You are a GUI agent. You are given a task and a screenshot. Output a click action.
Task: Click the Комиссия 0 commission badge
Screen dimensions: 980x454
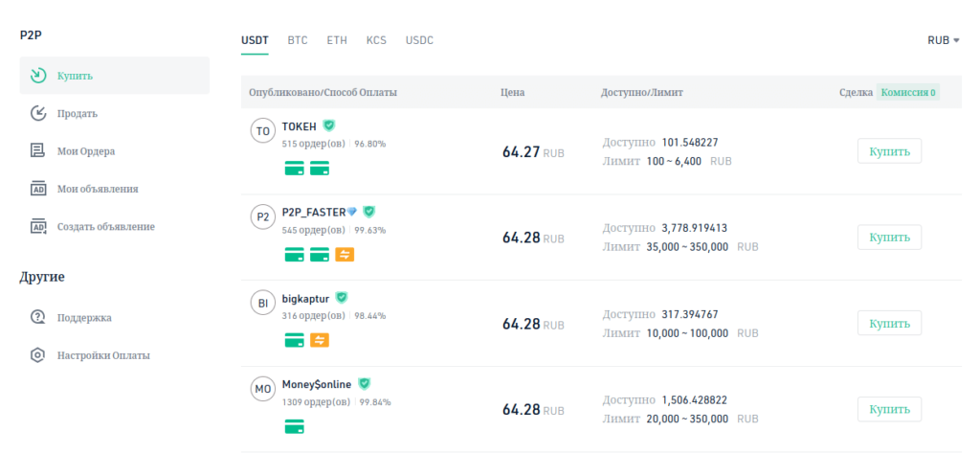[907, 93]
